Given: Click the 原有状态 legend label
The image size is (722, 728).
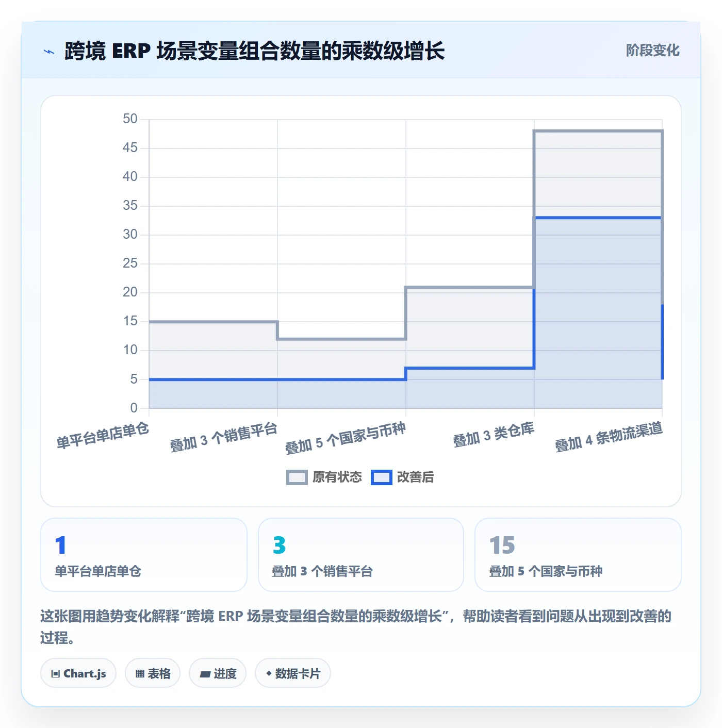Looking at the screenshot, I should [337, 477].
